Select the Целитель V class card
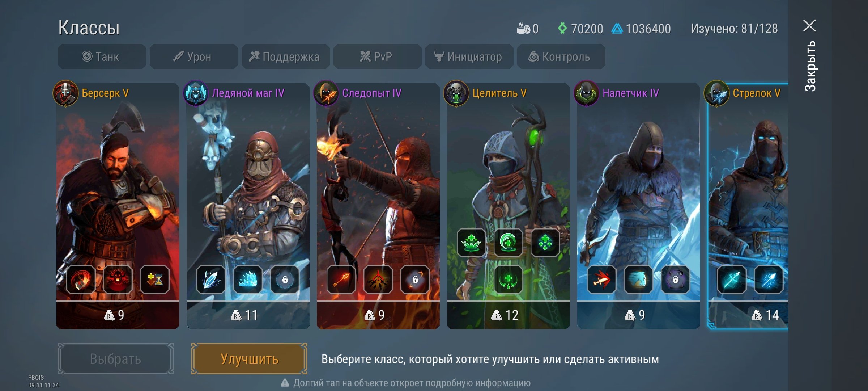The height and width of the screenshot is (391, 868). tap(508, 206)
